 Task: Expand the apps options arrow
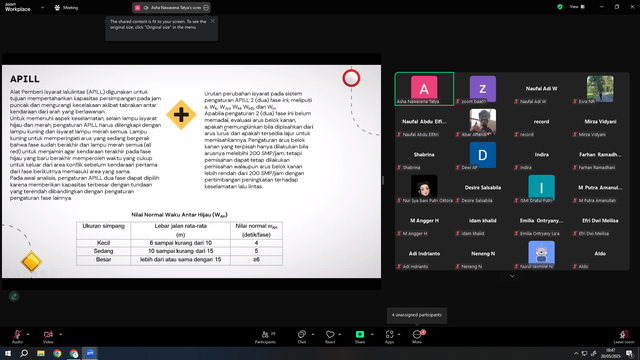(x=399, y=334)
